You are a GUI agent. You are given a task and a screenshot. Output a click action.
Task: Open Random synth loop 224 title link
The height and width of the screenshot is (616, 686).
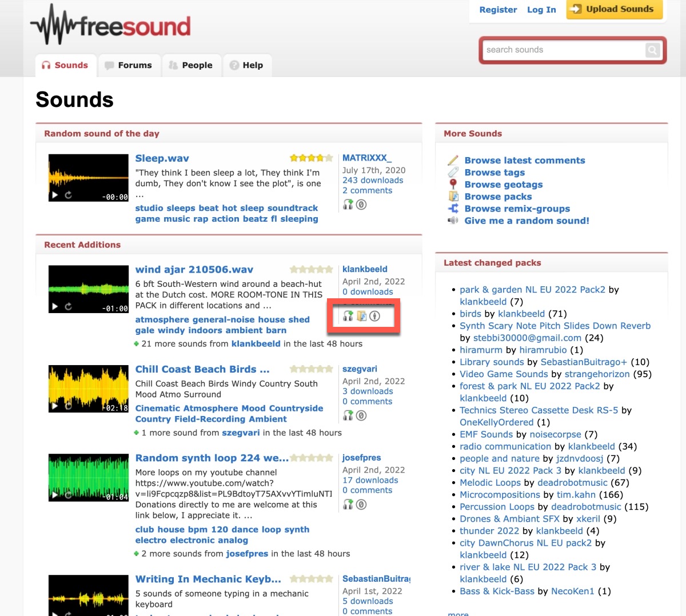point(212,458)
